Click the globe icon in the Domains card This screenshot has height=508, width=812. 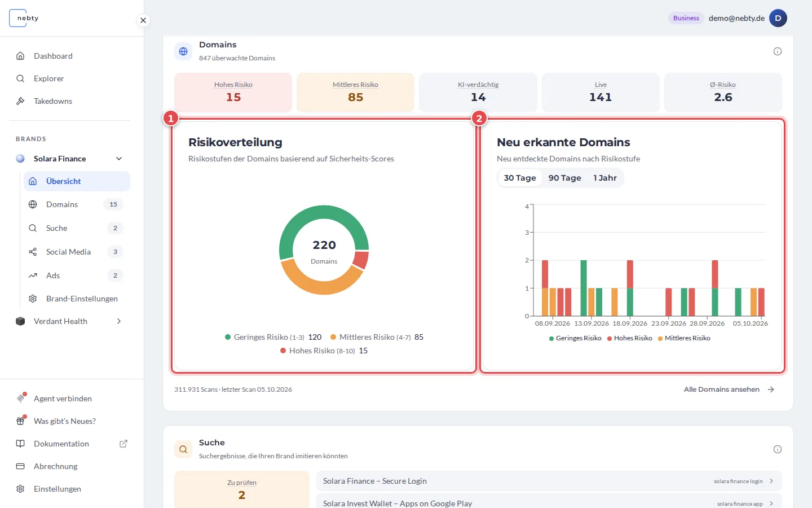[183, 51]
